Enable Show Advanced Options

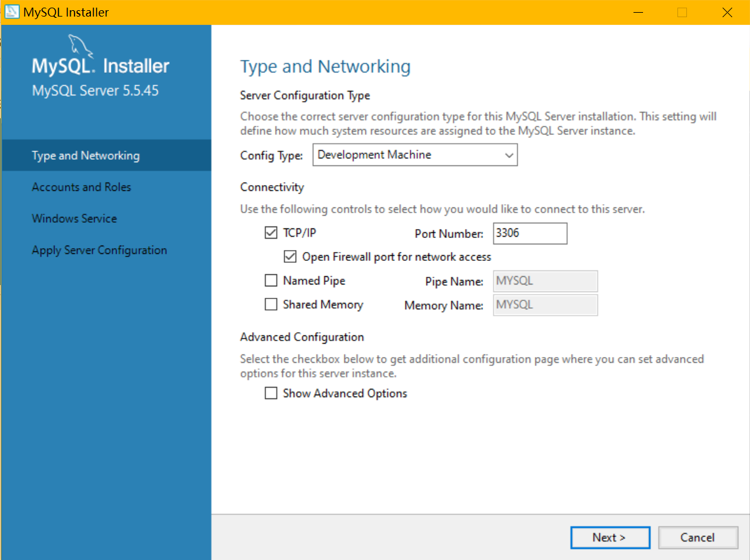271,393
